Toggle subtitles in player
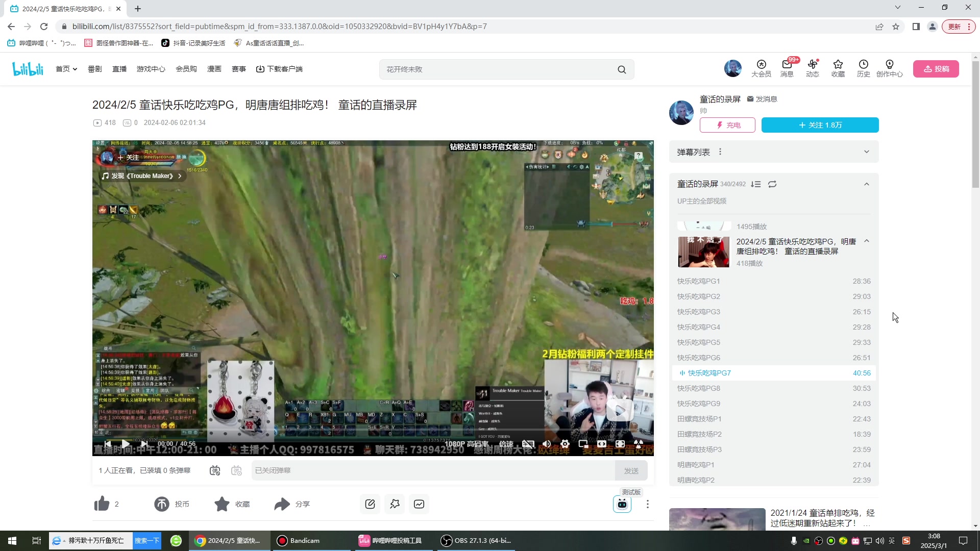This screenshot has width=980, height=551. (528, 444)
